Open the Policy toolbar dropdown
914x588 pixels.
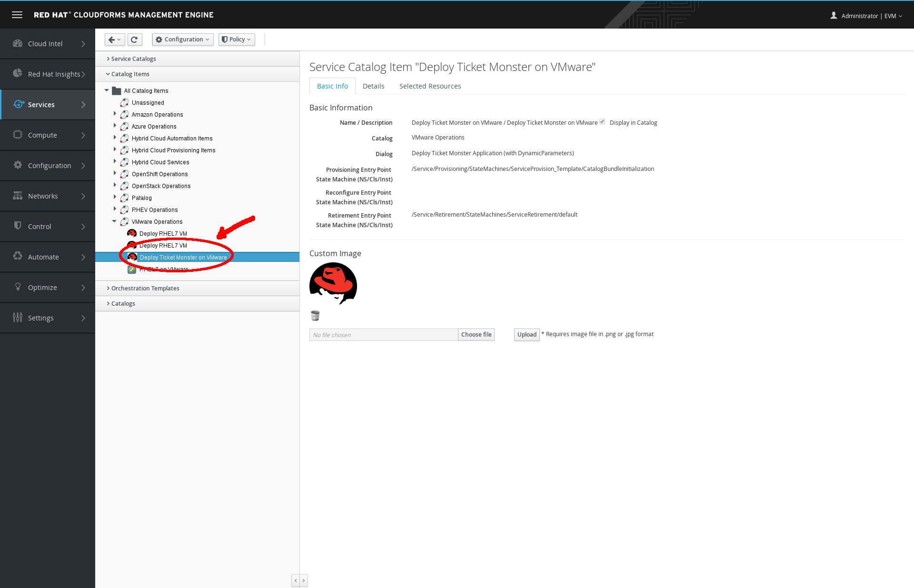(237, 40)
